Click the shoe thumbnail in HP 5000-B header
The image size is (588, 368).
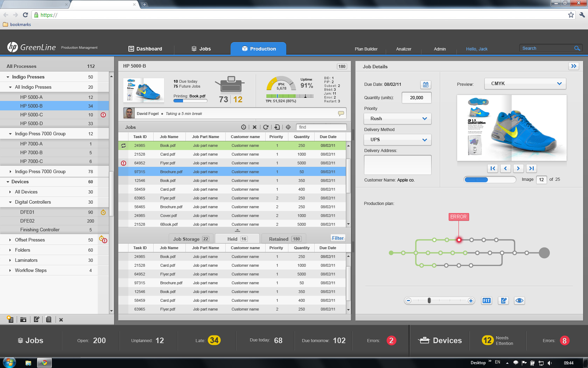click(x=143, y=90)
